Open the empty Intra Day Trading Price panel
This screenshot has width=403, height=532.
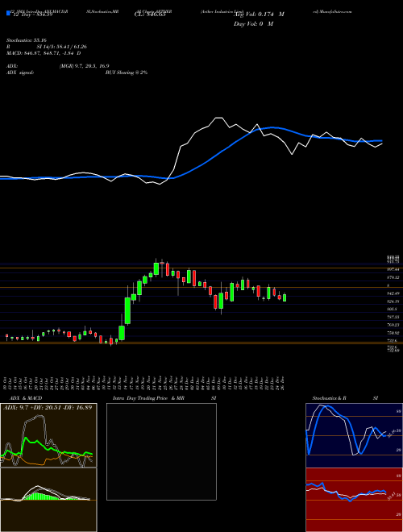(x=161, y=451)
